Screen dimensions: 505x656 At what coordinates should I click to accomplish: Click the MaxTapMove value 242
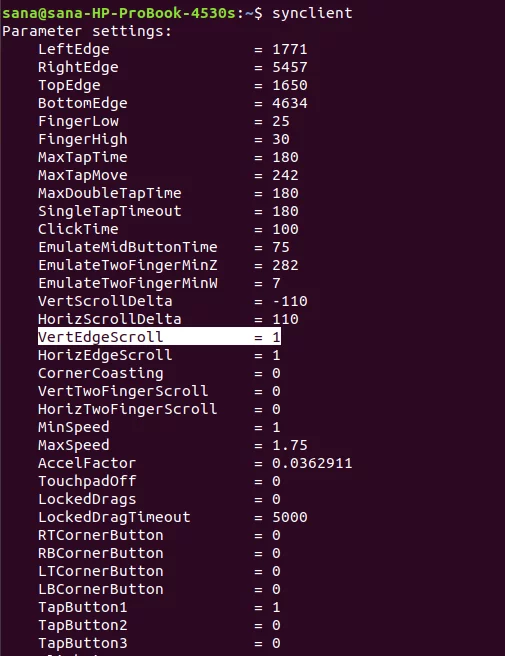coord(285,175)
